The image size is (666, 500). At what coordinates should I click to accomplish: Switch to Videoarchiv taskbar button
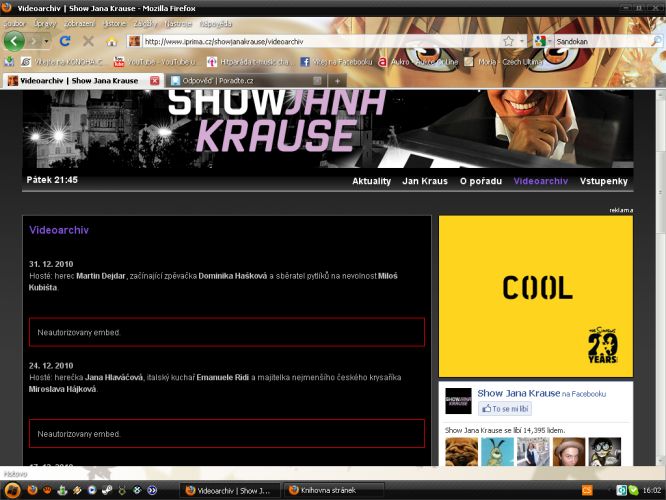(x=231, y=491)
